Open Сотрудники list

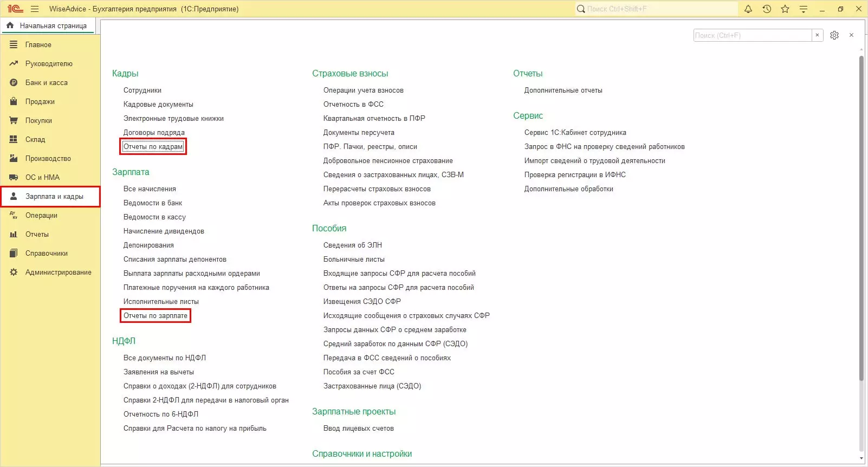(x=142, y=90)
